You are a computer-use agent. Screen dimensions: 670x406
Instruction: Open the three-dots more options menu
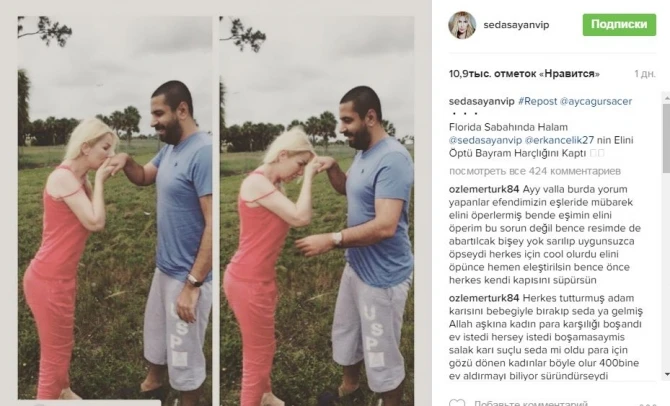(x=649, y=404)
